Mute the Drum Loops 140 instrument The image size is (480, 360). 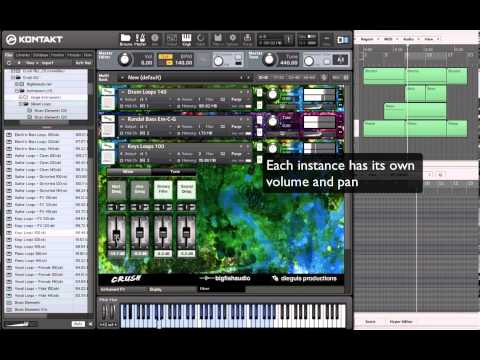[260, 105]
